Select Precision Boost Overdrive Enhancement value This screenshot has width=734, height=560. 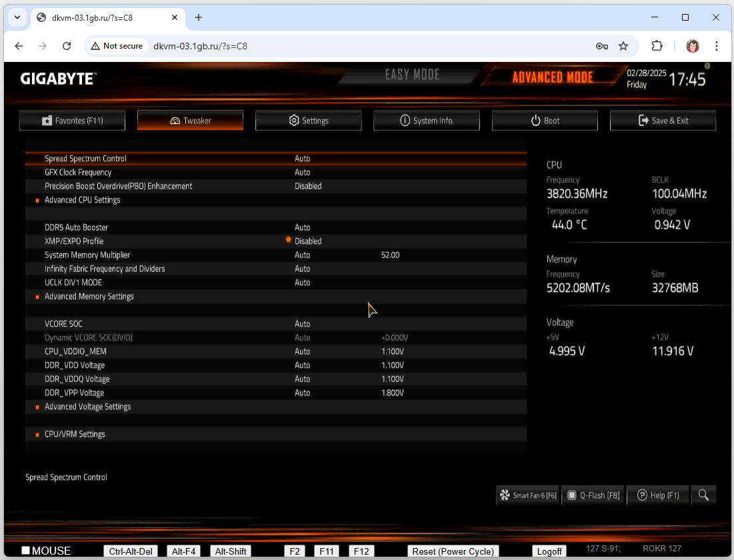point(308,186)
